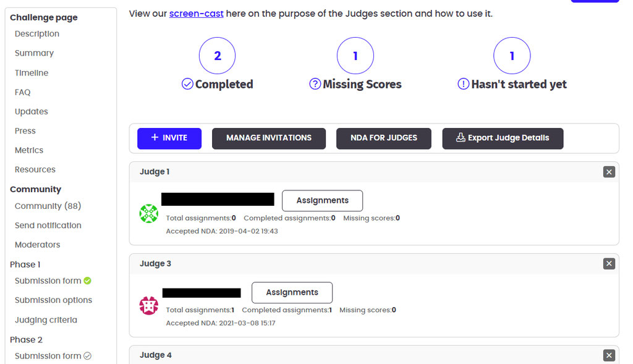633x364 pixels.
Task: Remove Judge 3 with the X icon
Action: [x=609, y=264]
